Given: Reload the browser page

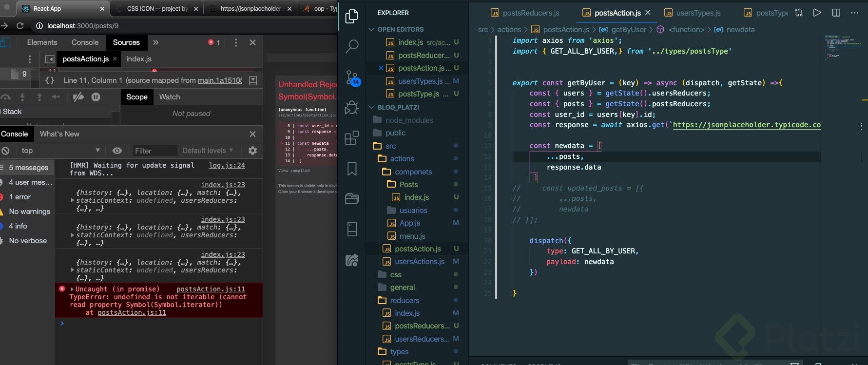Looking at the screenshot, I should click(x=20, y=26).
